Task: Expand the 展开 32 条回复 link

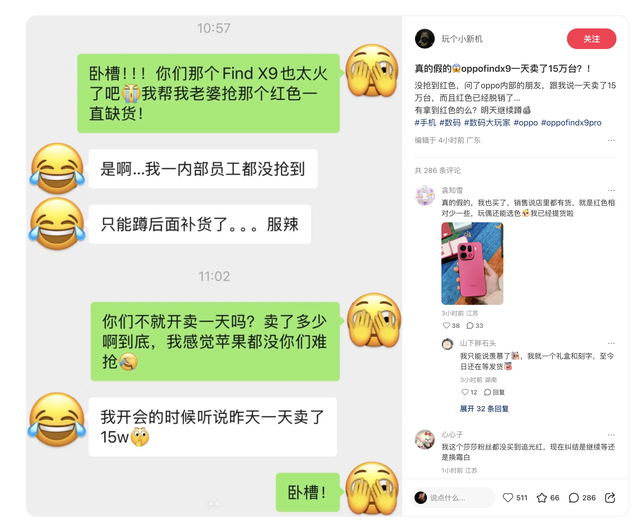Action: [484, 409]
